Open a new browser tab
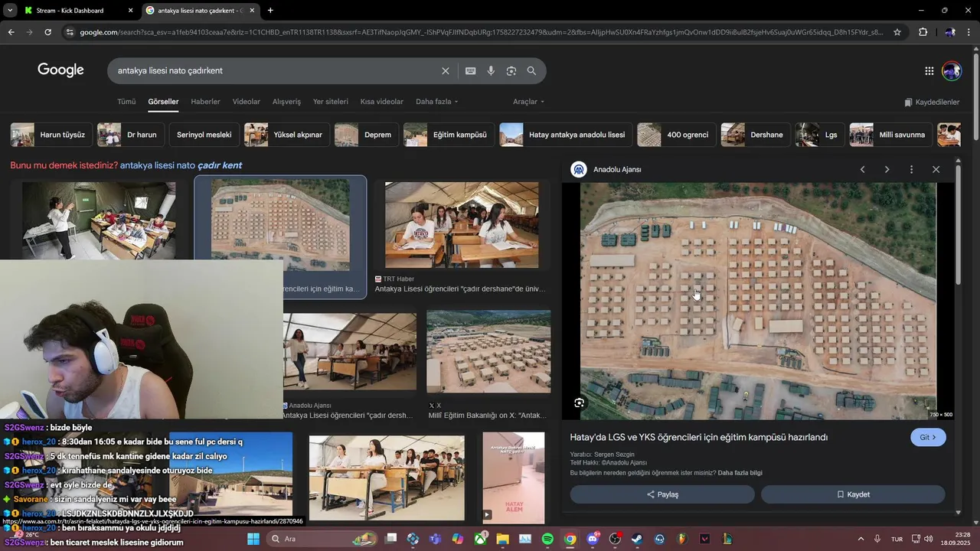The height and width of the screenshot is (551, 980). 270,11
